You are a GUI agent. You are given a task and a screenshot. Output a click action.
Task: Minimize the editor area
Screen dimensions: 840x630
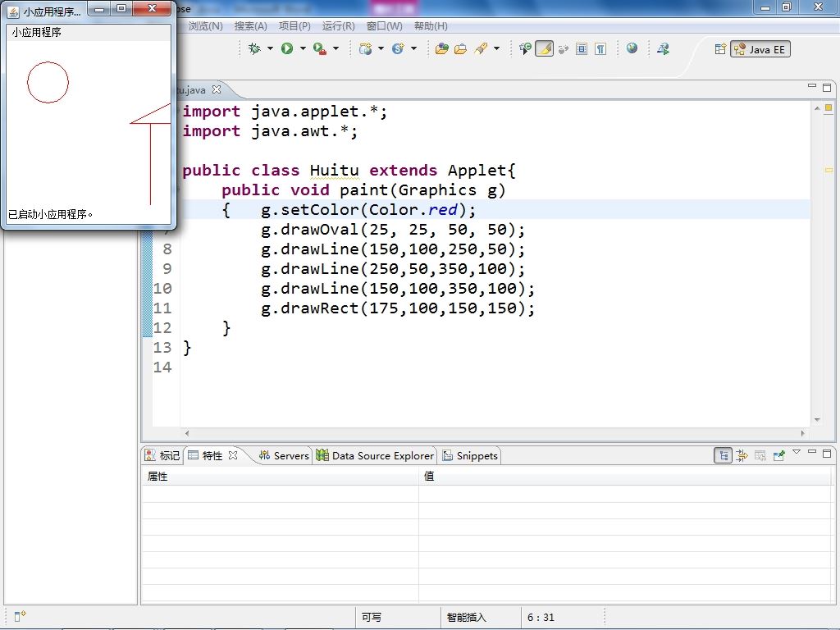pos(812,85)
